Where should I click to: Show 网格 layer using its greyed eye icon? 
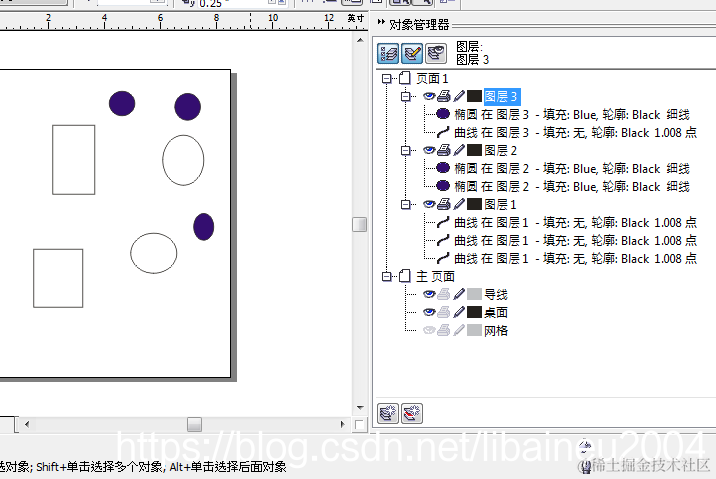429,330
